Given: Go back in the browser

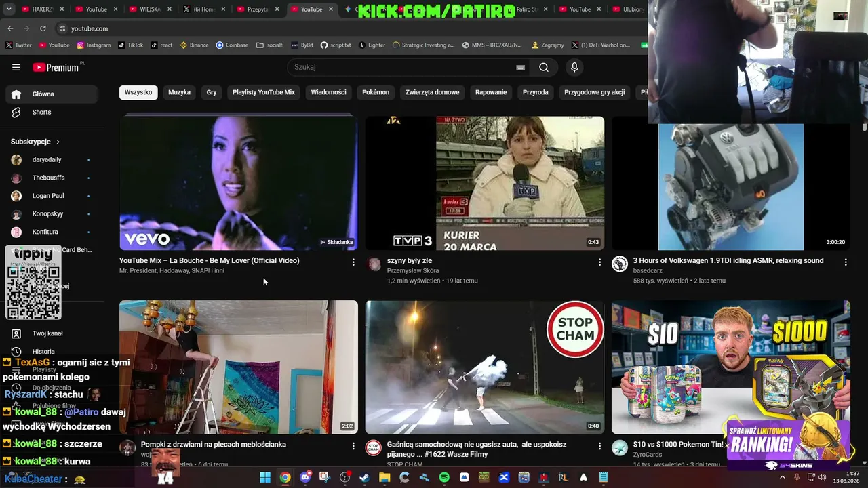Looking at the screenshot, I should (10, 28).
